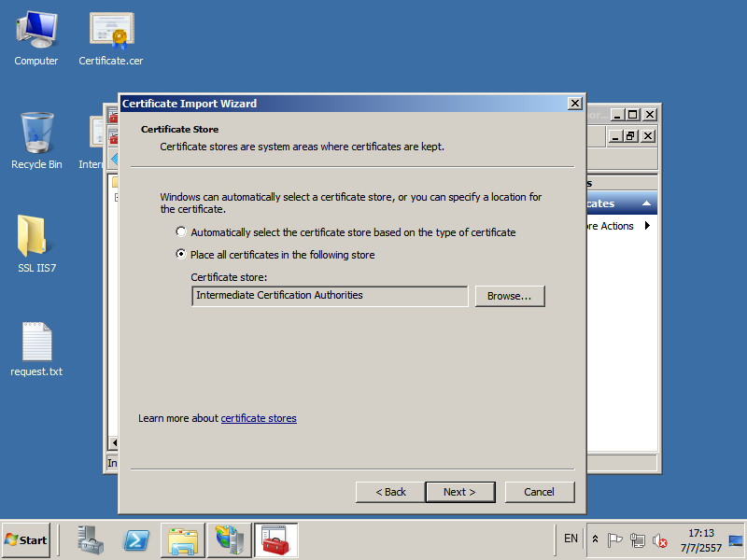747x560 pixels.
Task: Select place all certificates in following store
Action: (181, 255)
